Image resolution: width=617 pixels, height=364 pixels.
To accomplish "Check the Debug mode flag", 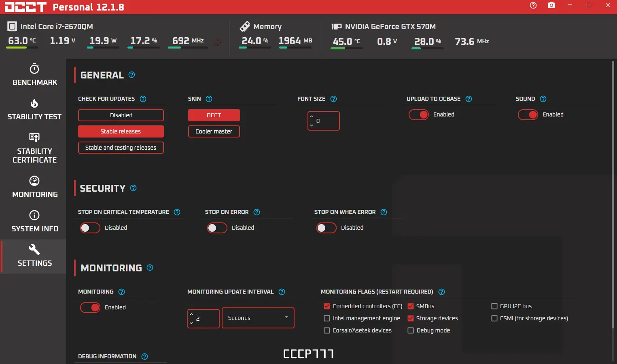I will (411, 330).
